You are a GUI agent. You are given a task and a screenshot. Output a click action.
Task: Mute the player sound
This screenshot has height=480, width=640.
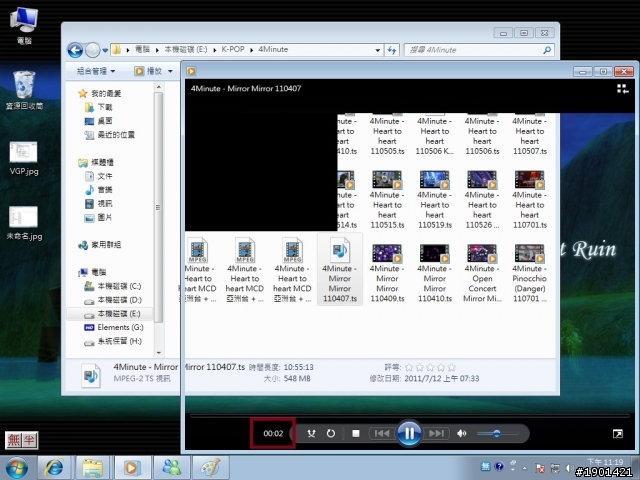[462, 433]
